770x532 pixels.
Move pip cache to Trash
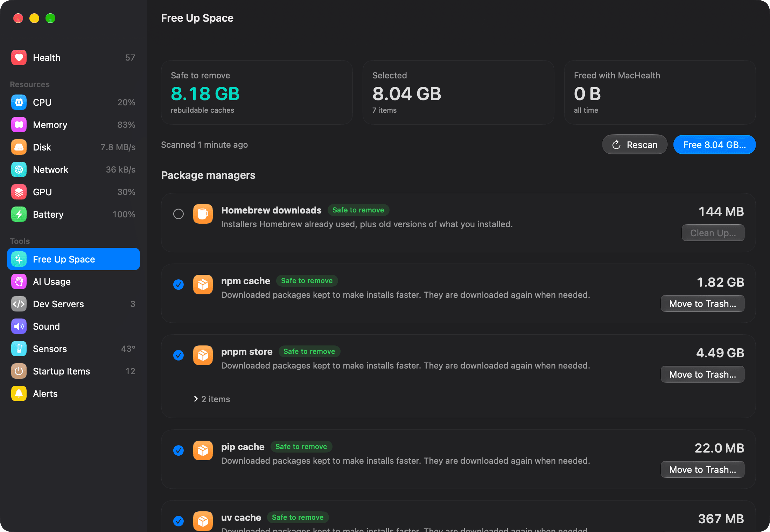(702, 470)
